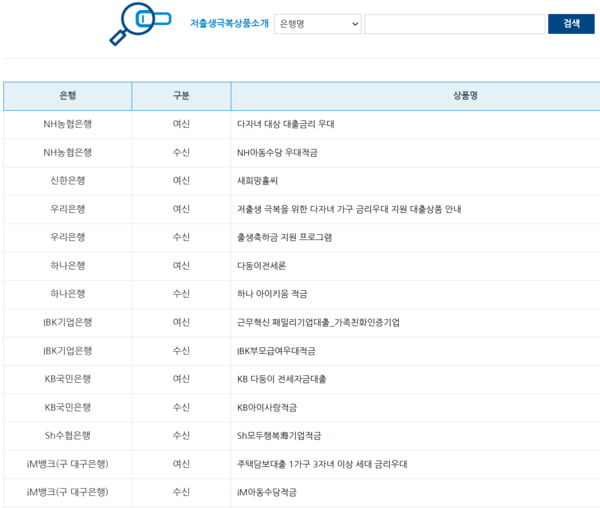
Task: Click 수신 in the Sh수협은행 row
Action: point(181,436)
